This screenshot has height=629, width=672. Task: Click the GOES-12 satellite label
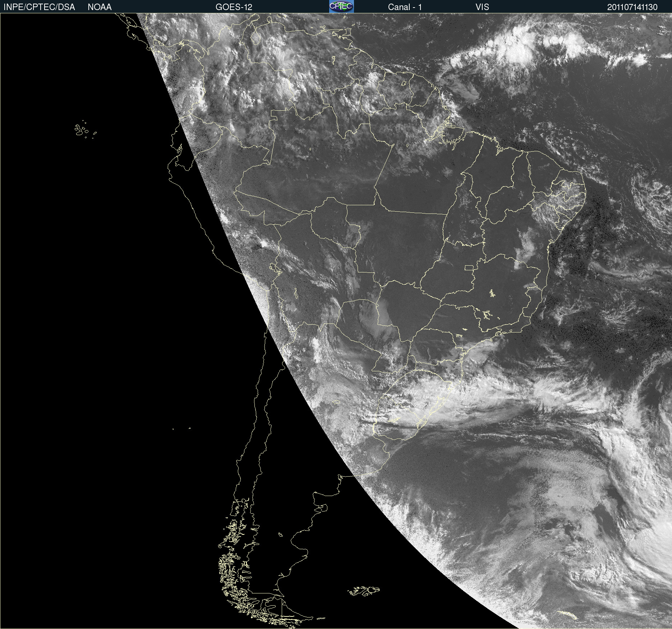point(234,7)
